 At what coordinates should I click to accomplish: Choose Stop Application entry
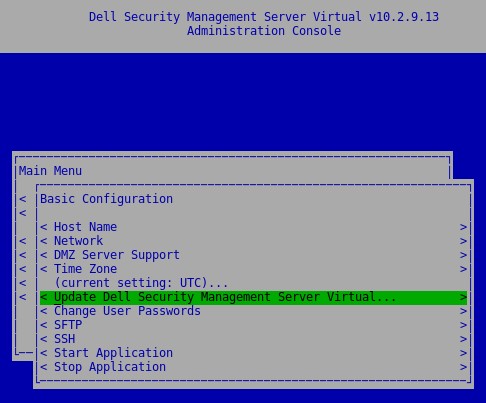pyautogui.click(x=253, y=367)
